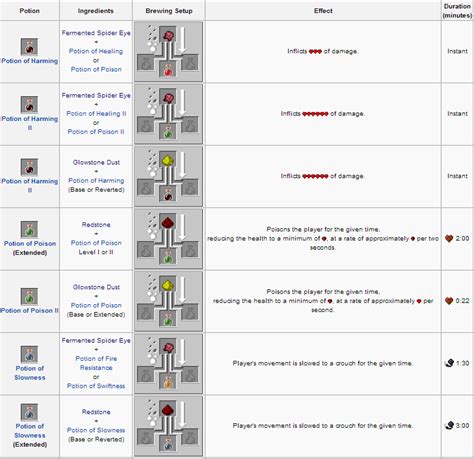This screenshot has width=474, height=459.
Task: Click the red Healing potion in first brewing setup
Action: [x=168, y=70]
